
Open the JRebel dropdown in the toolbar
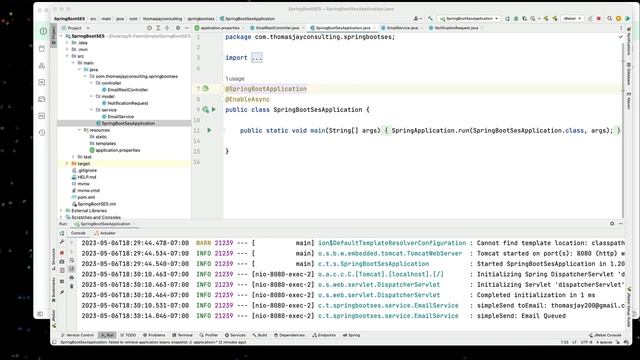tap(572, 18)
